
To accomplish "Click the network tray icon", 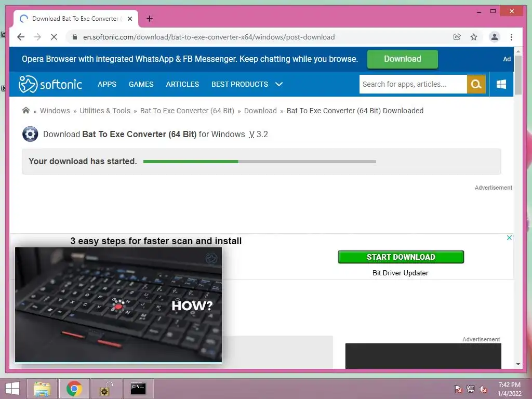I will (471, 389).
